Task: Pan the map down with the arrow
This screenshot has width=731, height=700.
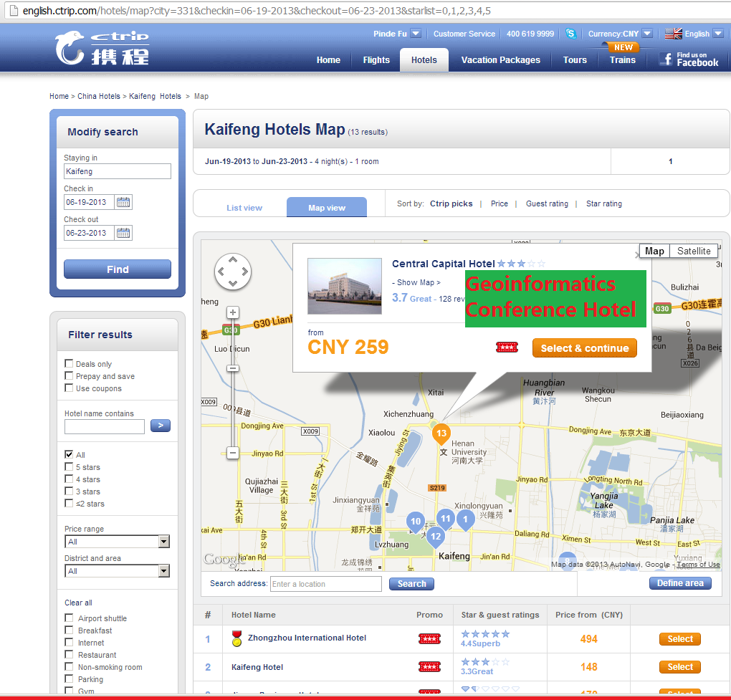Action: click(233, 283)
